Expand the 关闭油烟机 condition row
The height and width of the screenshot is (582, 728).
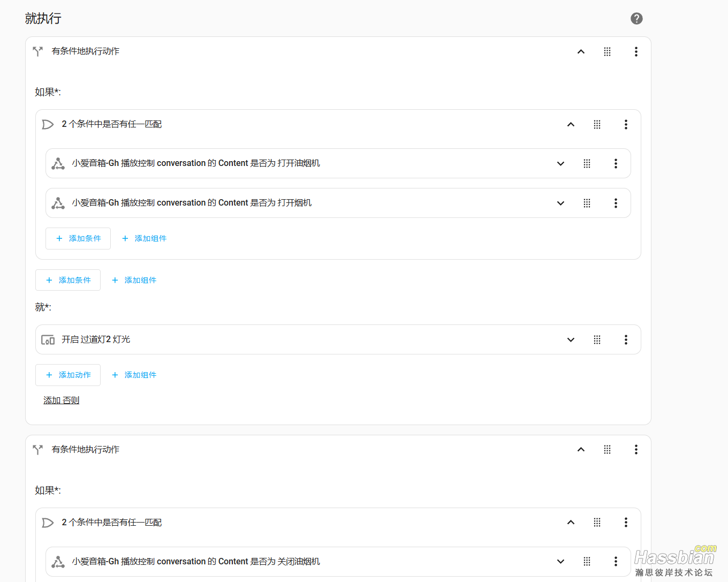point(560,562)
